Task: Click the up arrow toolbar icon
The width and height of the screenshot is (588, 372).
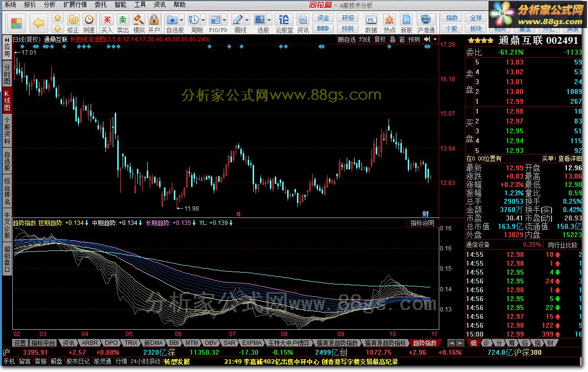Action: pos(58,18)
